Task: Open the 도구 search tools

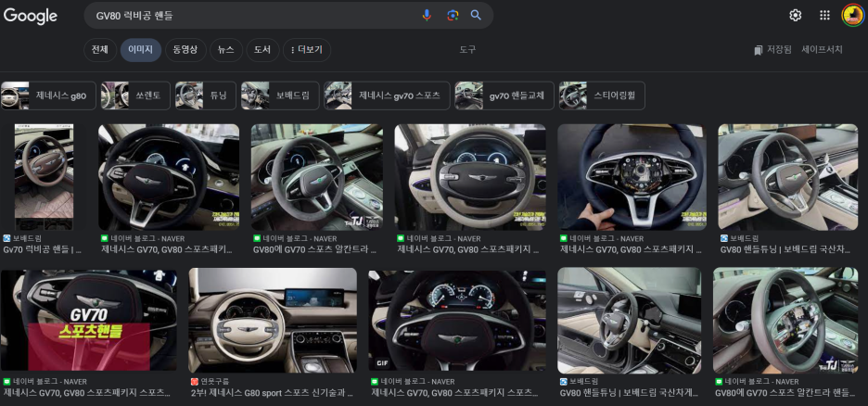Action: (x=467, y=50)
